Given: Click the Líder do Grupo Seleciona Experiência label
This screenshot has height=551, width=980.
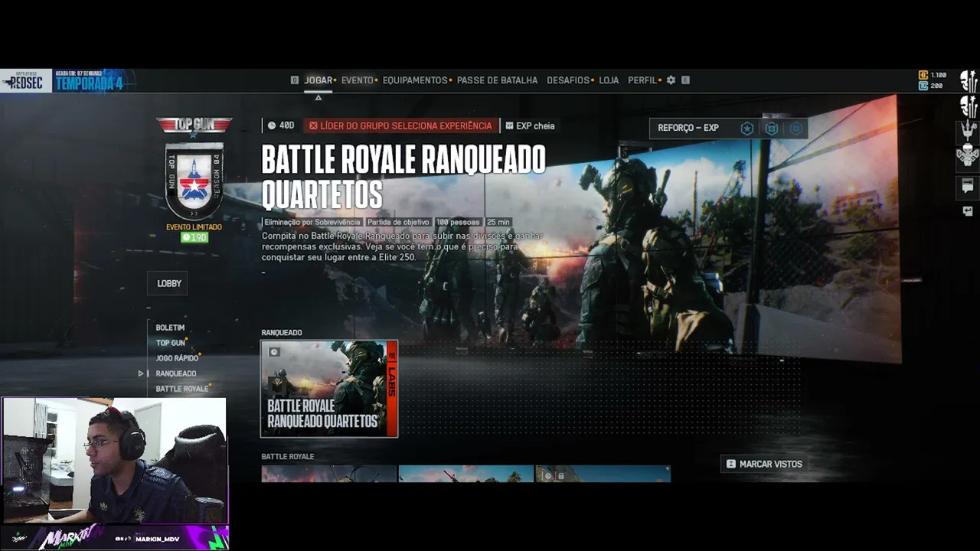Looking at the screenshot, I should (400, 126).
